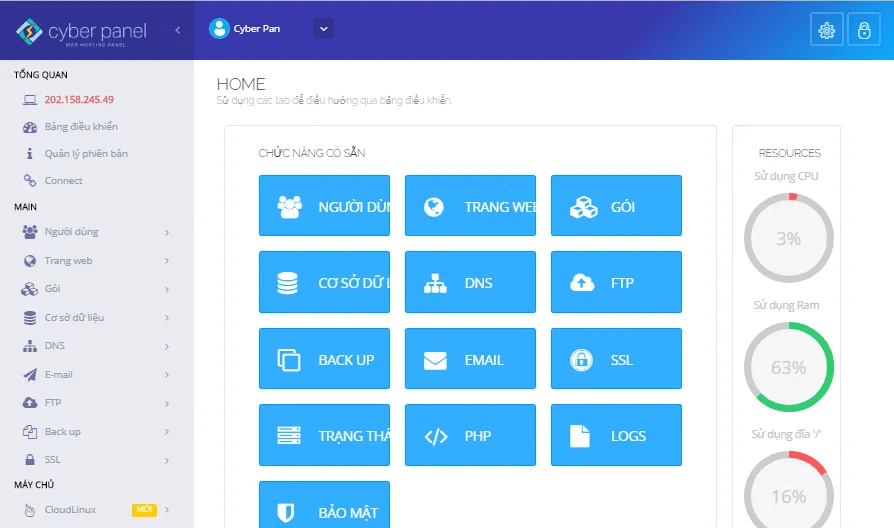The image size is (894, 528).
Task: Expand Người dùng sidebar menu
Action: (96, 231)
